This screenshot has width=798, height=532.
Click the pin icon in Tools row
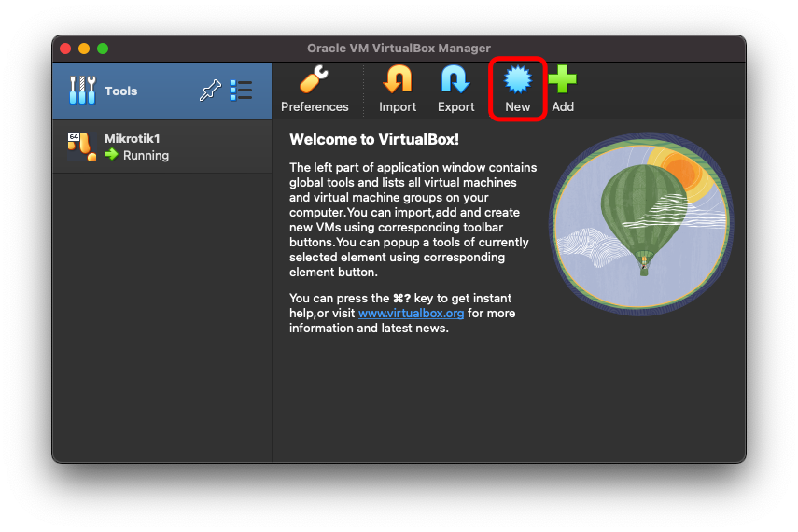tap(210, 91)
